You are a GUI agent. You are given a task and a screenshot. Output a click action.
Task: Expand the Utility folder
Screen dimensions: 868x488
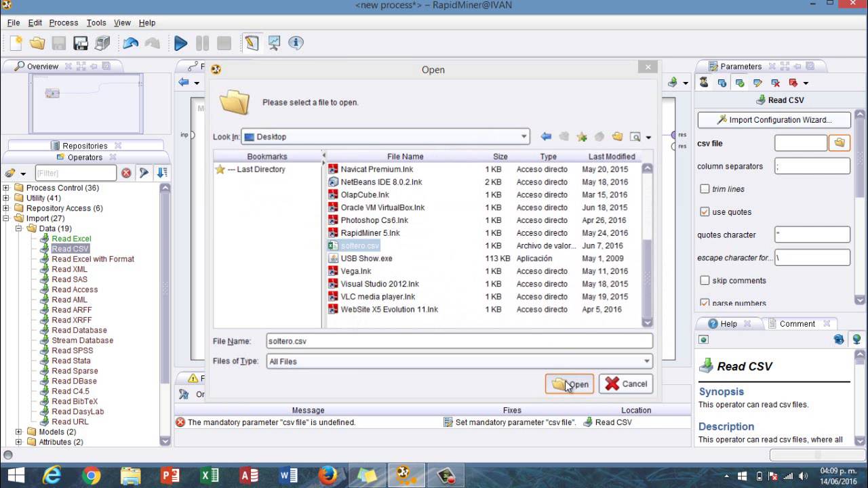point(7,198)
